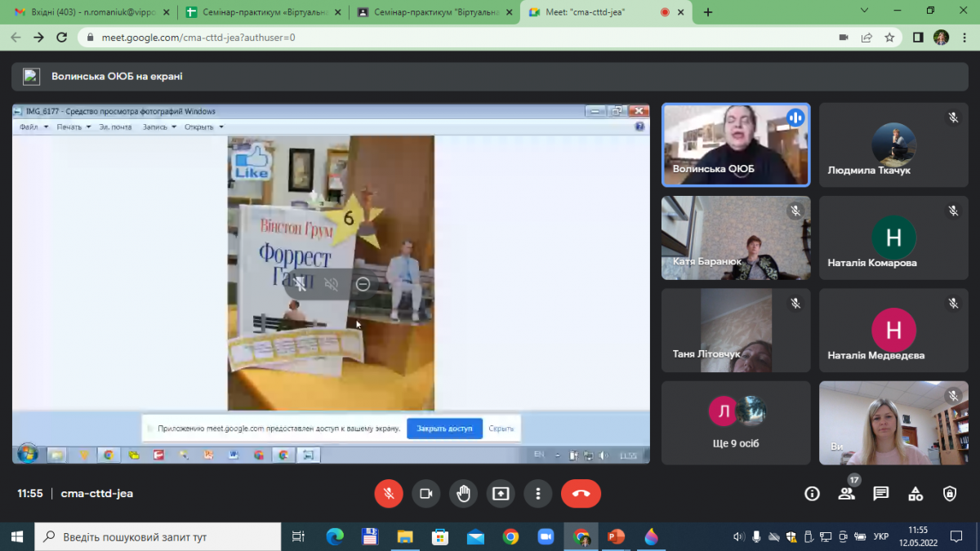Click the Present now screen-share icon
The image size is (980, 551).
coord(501,494)
